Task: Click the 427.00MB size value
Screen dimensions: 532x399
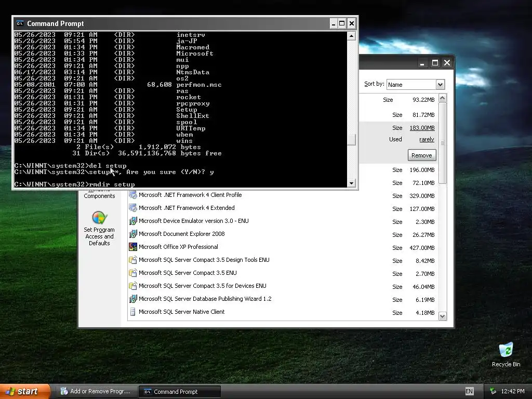Action: [422, 248]
